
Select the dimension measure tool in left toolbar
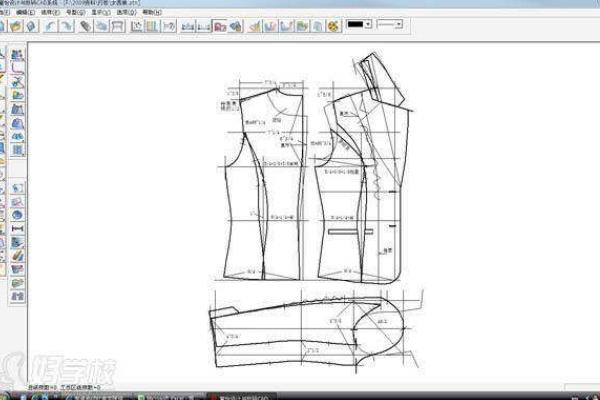[17, 230]
